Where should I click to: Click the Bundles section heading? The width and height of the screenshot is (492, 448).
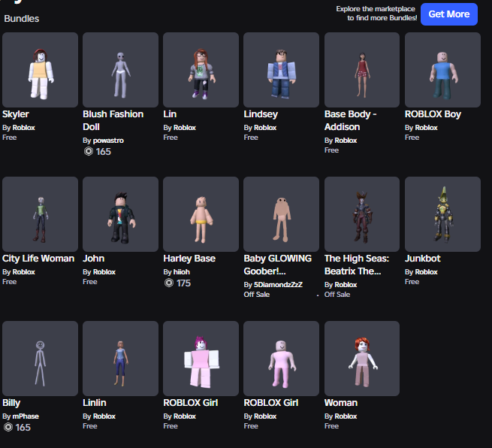[x=22, y=19]
